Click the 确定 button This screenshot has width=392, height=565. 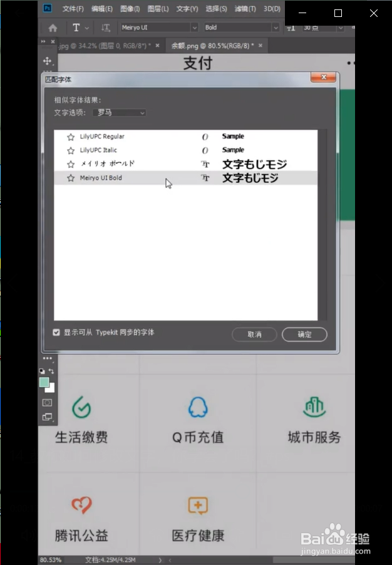click(x=304, y=334)
